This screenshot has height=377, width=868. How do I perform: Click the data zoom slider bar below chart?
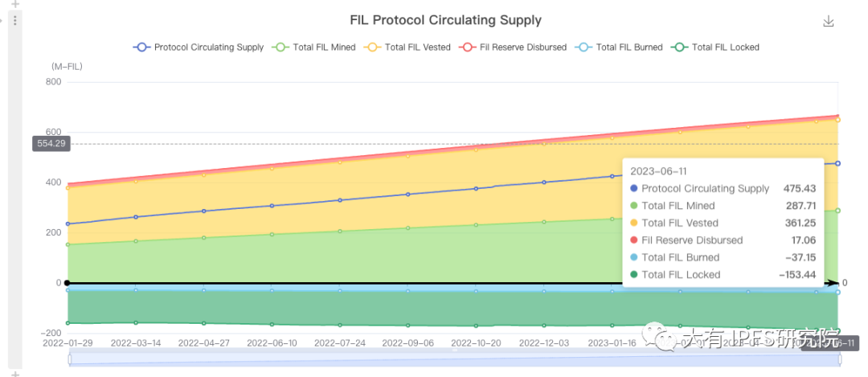(x=402, y=359)
